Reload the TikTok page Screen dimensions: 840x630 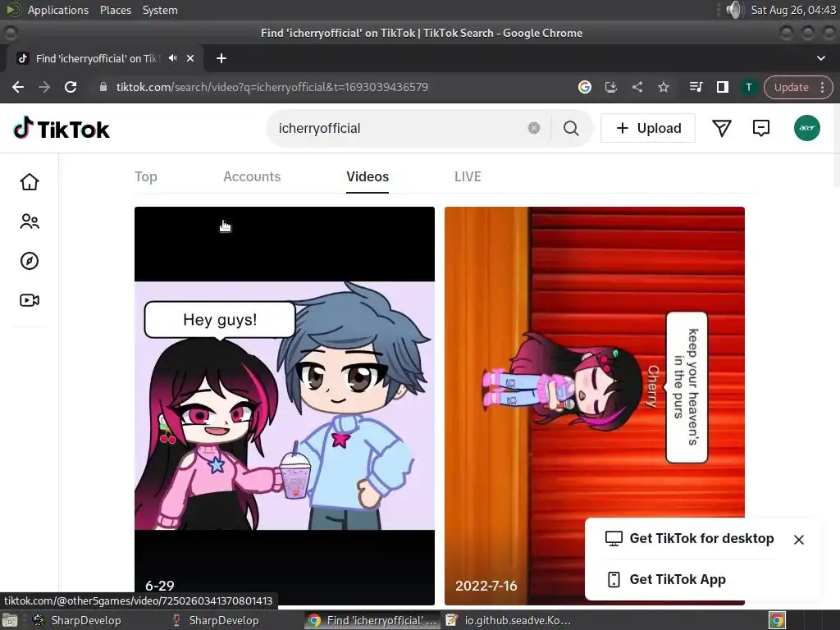pos(71,87)
